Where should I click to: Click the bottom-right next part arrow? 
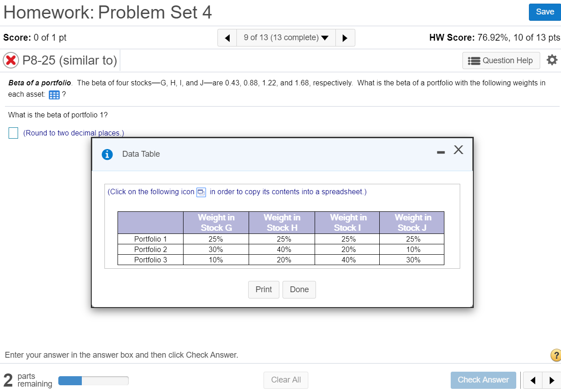pyautogui.click(x=551, y=380)
